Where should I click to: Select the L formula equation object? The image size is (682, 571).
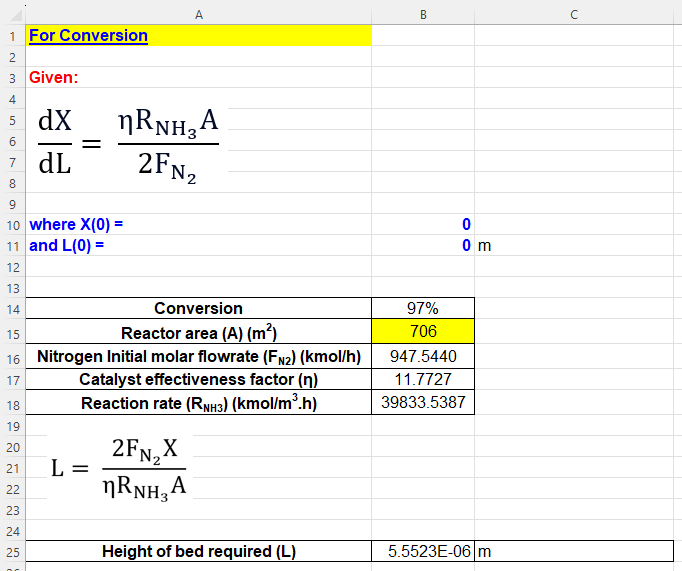tap(120, 467)
